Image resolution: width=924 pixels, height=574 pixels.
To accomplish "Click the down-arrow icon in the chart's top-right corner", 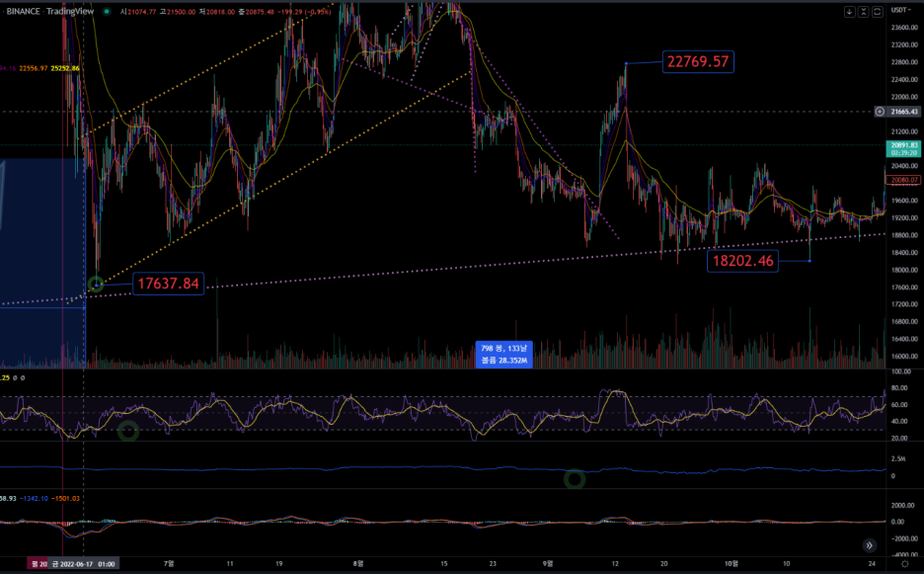I will [849, 11].
